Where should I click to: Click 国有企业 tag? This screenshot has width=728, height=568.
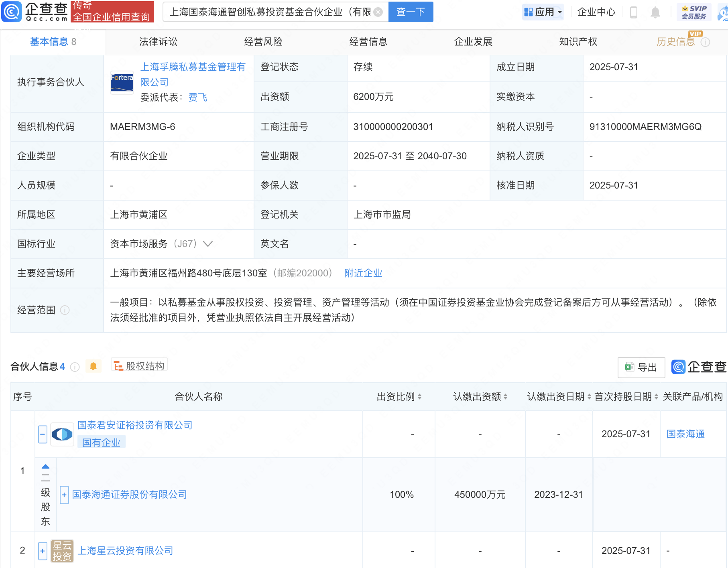tap(101, 442)
